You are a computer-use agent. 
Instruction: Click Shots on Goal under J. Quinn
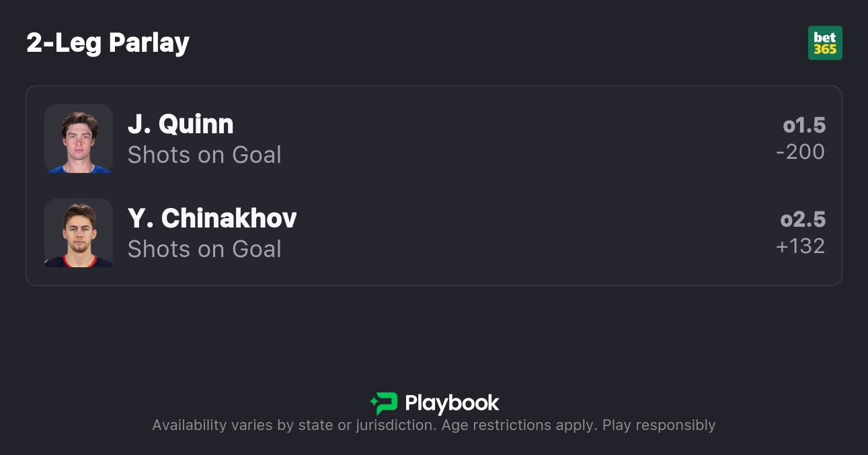click(x=204, y=155)
